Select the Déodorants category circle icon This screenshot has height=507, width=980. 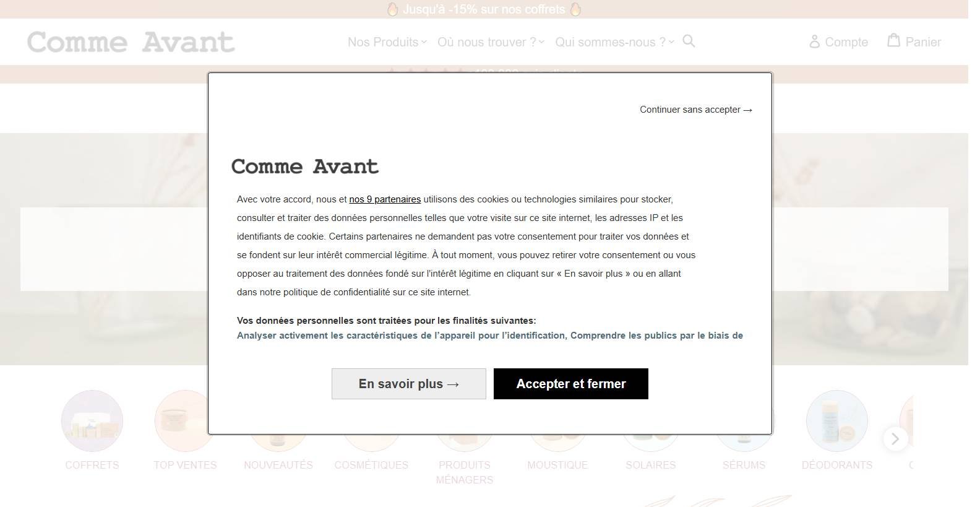pos(836,421)
